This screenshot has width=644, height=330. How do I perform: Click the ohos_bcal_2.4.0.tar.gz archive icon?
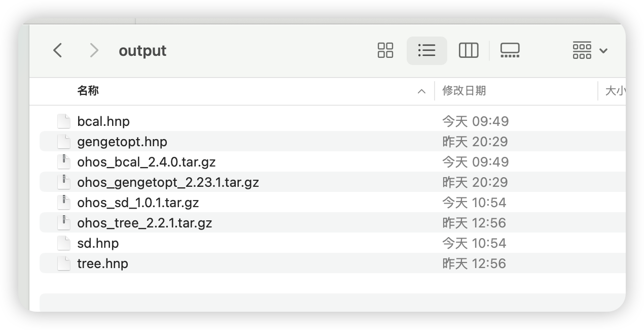coord(63,161)
